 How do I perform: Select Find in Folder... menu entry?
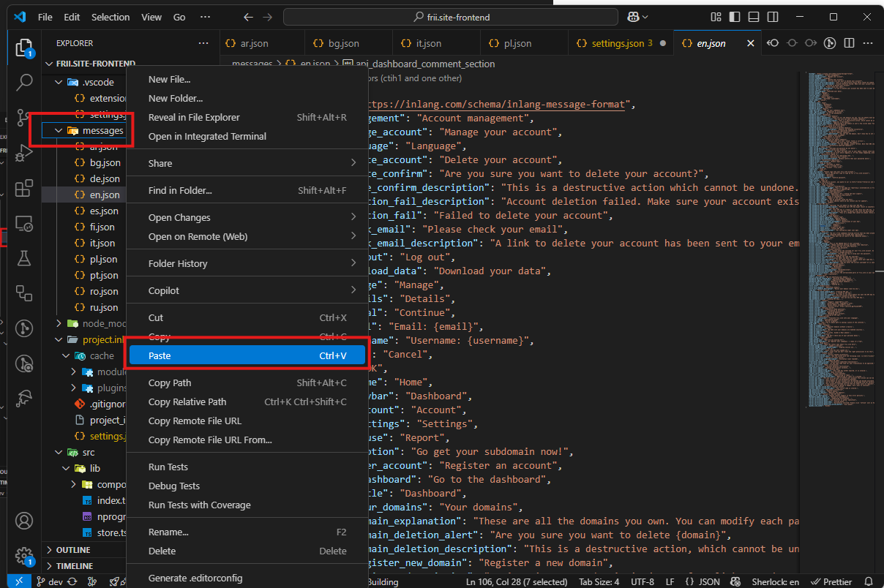click(247, 190)
